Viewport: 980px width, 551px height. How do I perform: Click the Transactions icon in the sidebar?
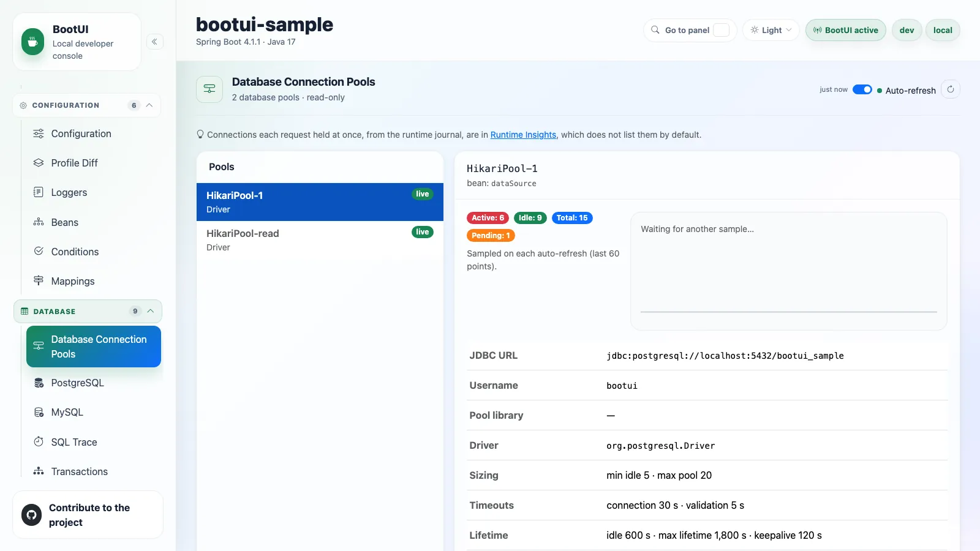pyautogui.click(x=39, y=471)
